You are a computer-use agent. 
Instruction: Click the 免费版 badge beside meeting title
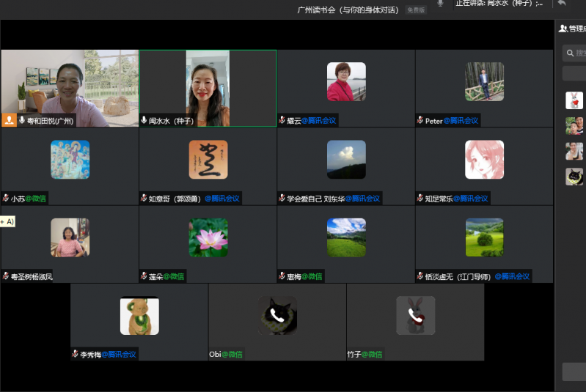(416, 10)
